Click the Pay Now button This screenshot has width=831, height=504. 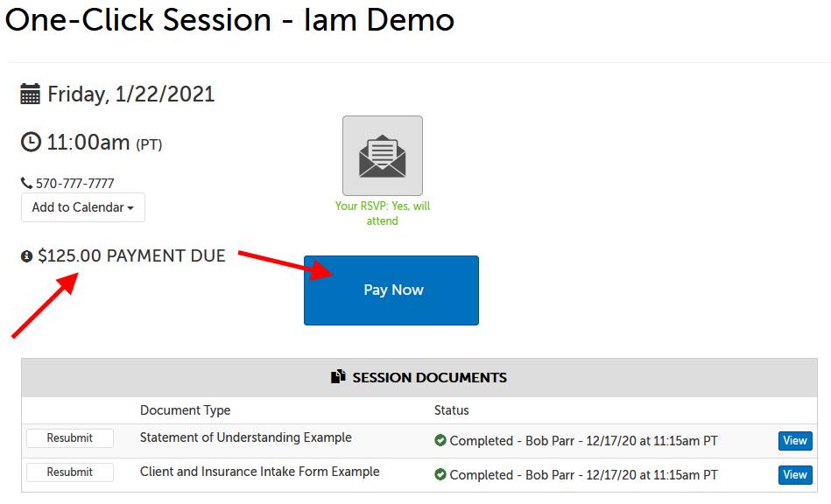point(391,290)
